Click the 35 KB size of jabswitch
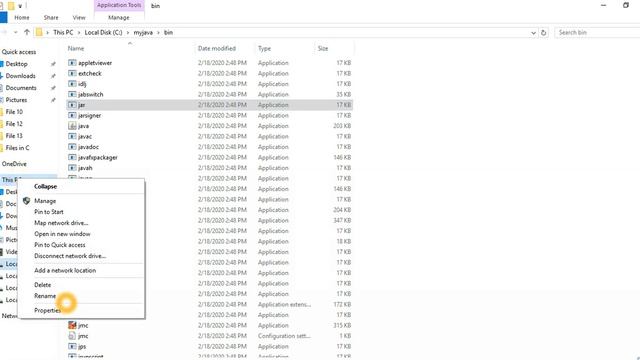Screen dimensions: 640x360 pos(344,94)
